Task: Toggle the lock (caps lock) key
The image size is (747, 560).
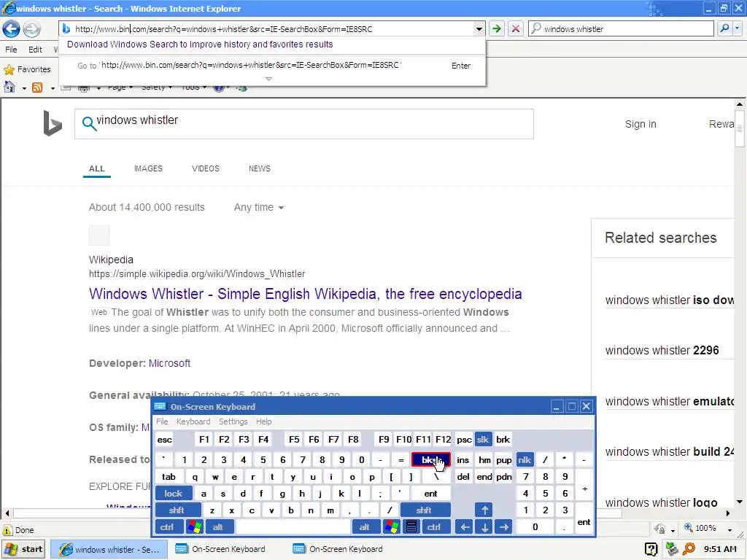Action: coord(174,494)
